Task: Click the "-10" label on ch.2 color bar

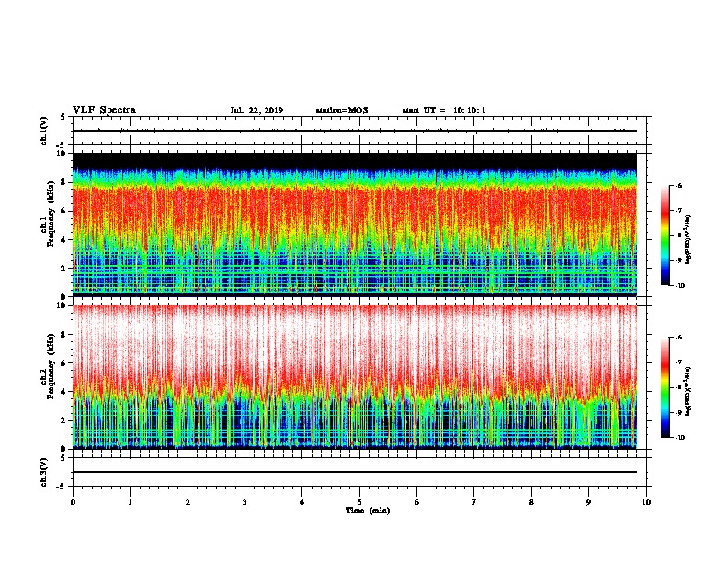Action: coord(679,438)
